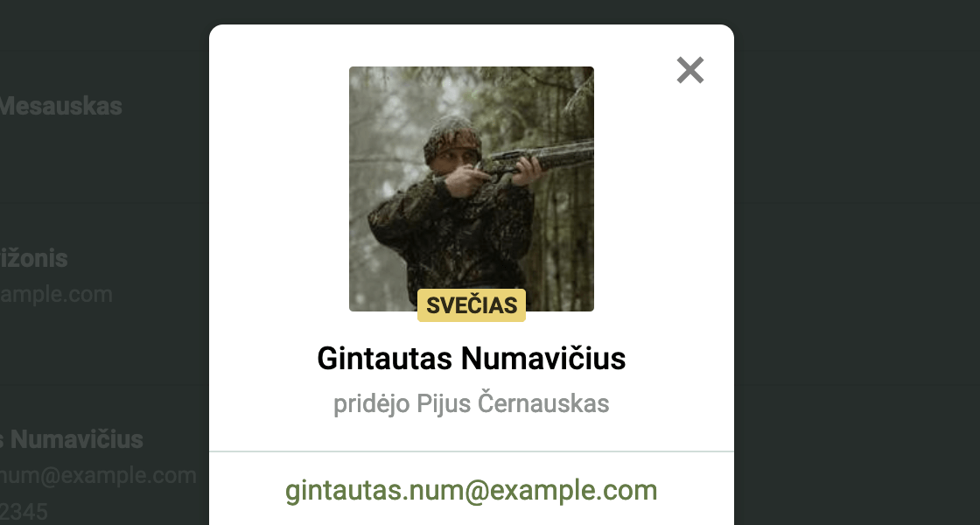Click the dimmed num@example.com email in background

coord(98,476)
